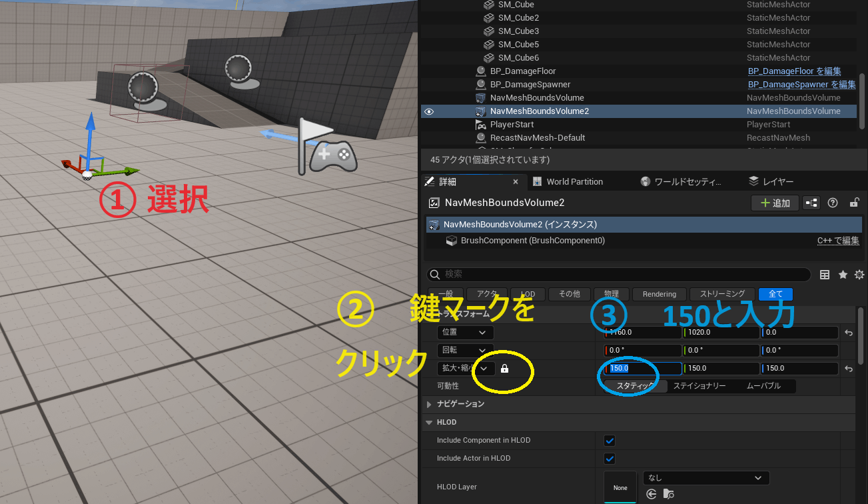Click the scale X field showing 150.0
Image resolution: width=868 pixels, height=504 pixels.
(x=643, y=368)
